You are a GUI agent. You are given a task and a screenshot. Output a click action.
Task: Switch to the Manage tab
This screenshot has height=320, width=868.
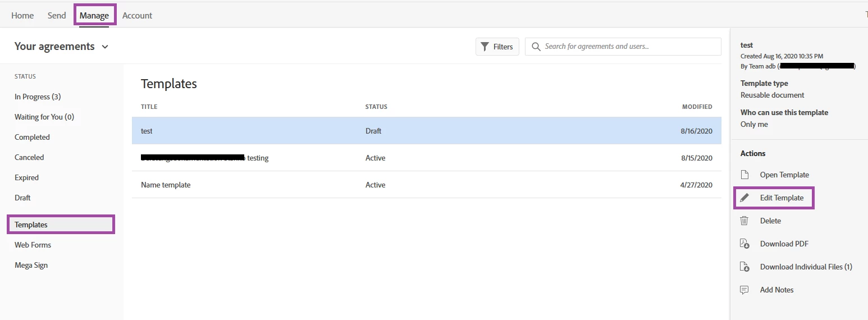click(94, 15)
